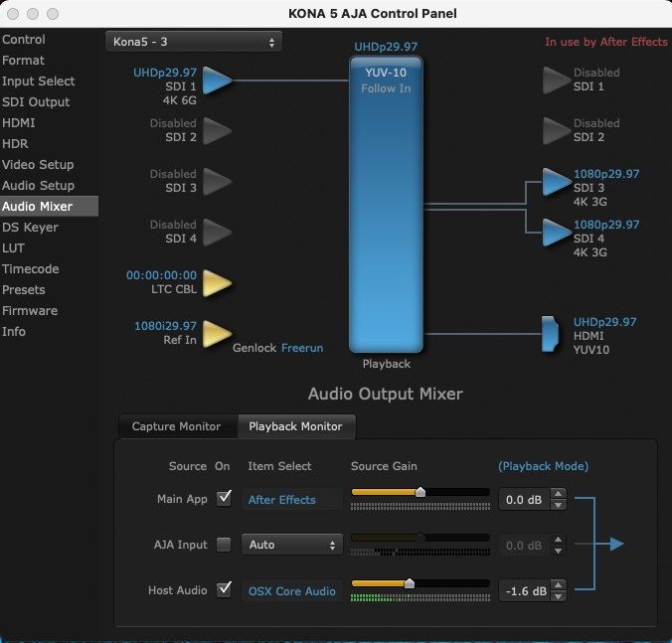Viewport: 672px width, 643px height.
Task: Click the disabled SDI 3 input triangle
Action: (217, 182)
